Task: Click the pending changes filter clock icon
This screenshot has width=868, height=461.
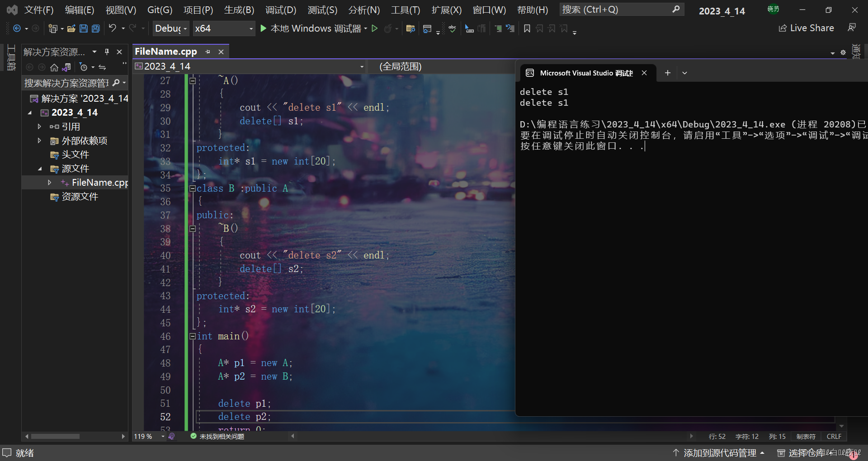Action: pyautogui.click(x=84, y=67)
